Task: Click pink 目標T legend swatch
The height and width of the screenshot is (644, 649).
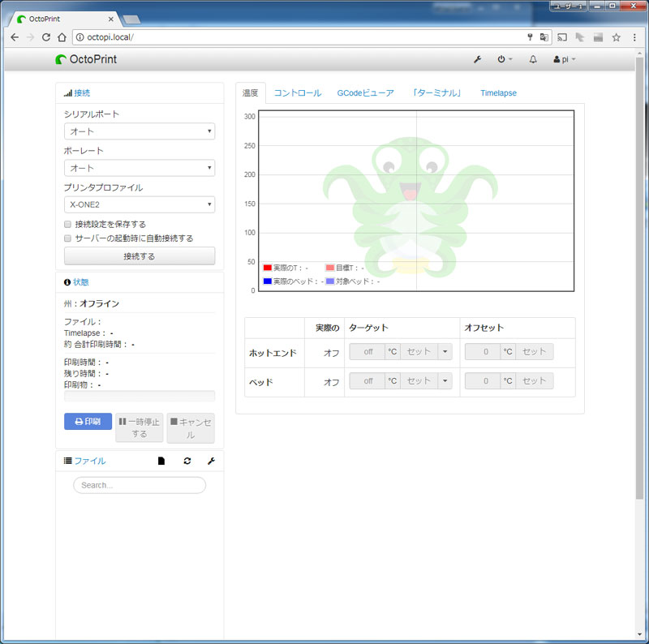Action: click(x=330, y=268)
